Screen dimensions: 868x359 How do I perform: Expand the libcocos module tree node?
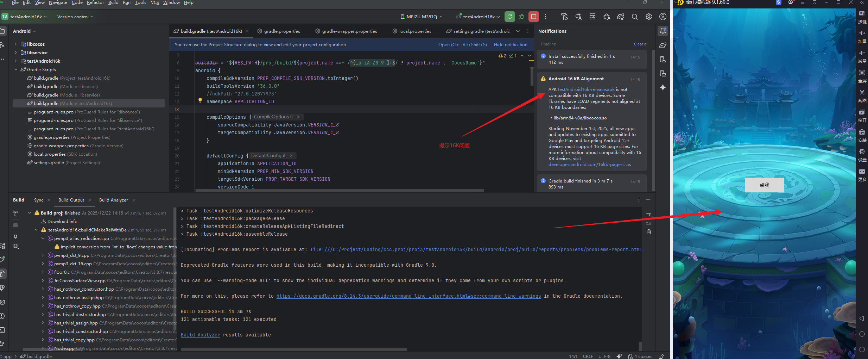16,44
